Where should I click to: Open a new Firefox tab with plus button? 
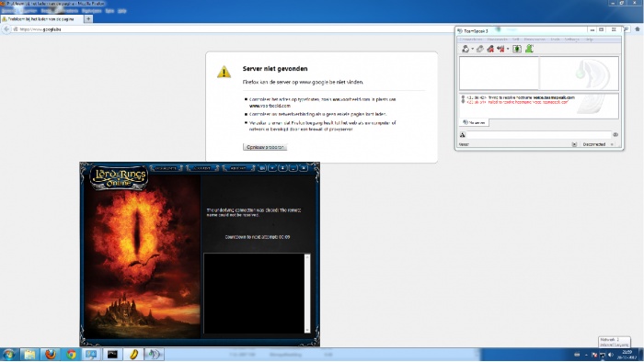[x=88, y=19]
